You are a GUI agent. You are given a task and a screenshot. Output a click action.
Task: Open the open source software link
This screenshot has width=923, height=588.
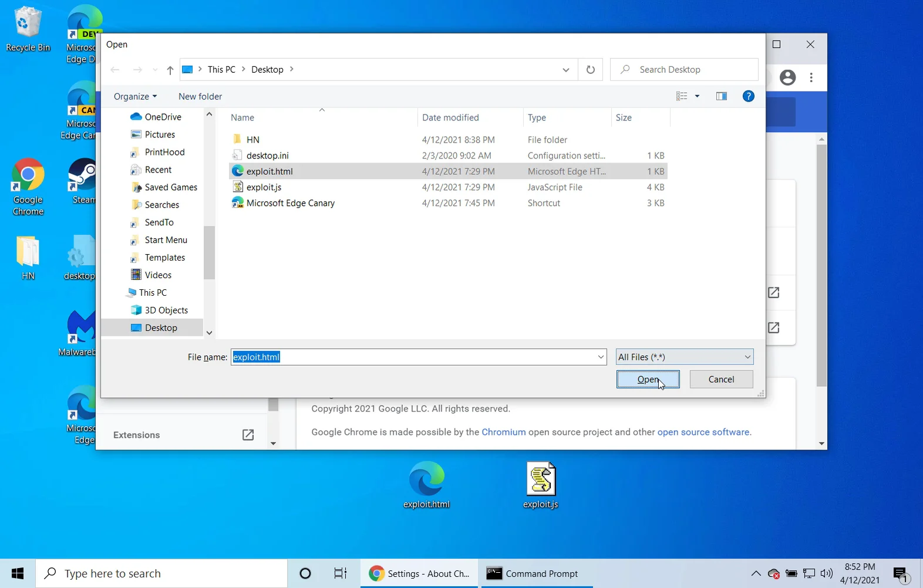(x=703, y=432)
